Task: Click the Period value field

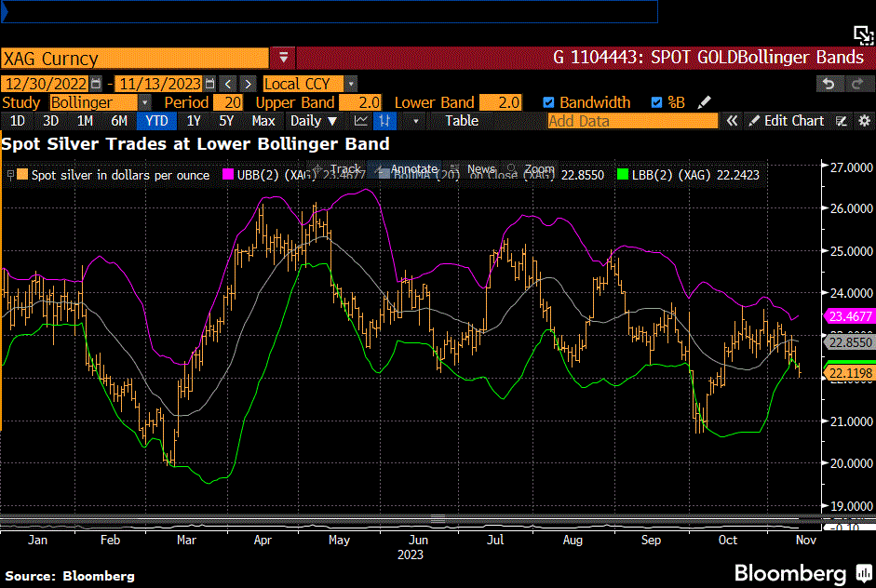Action: coord(228,102)
